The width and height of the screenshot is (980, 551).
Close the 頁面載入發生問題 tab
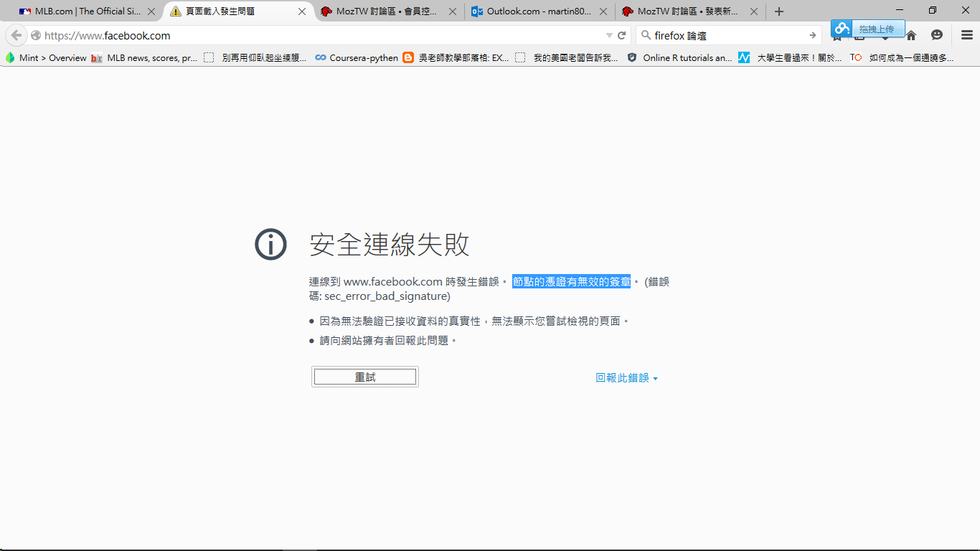302,11
